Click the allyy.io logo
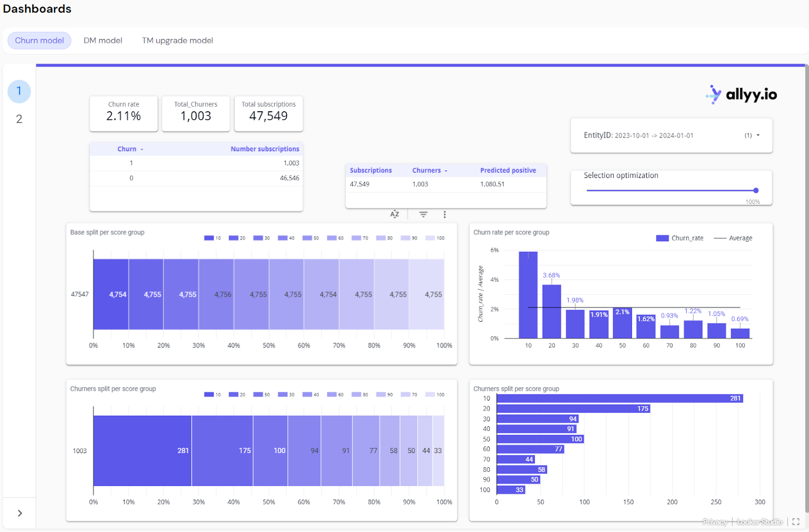This screenshot has width=809, height=532. (740, 94)
